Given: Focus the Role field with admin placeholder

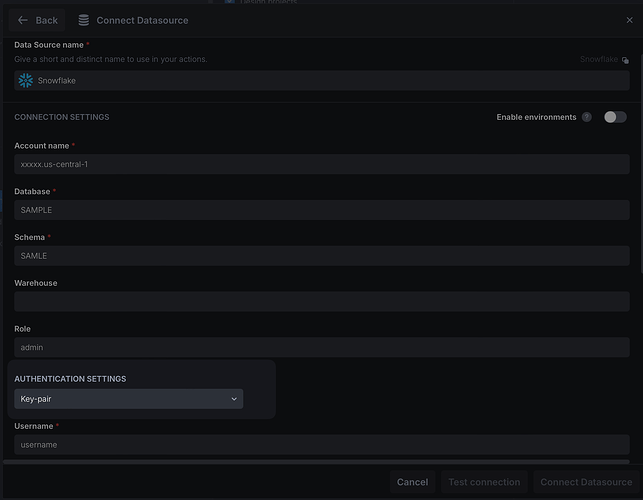Looking at the screenshot, I should pyautogui.click(x=322, y=347).
